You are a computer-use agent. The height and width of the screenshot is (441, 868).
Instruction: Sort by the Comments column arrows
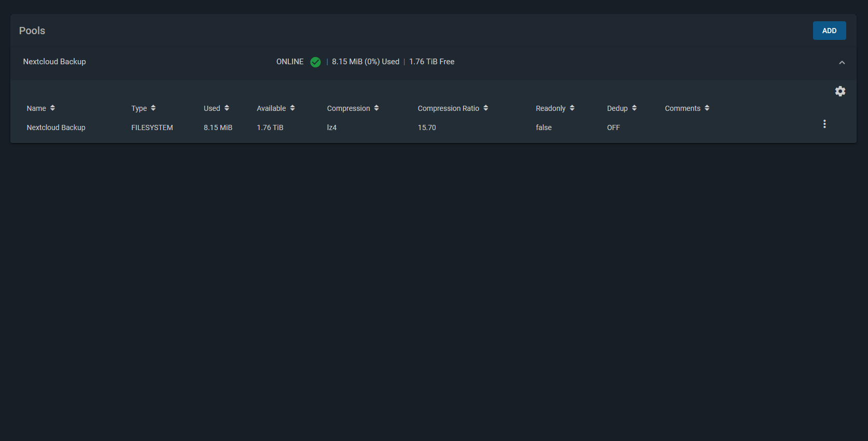707,108
